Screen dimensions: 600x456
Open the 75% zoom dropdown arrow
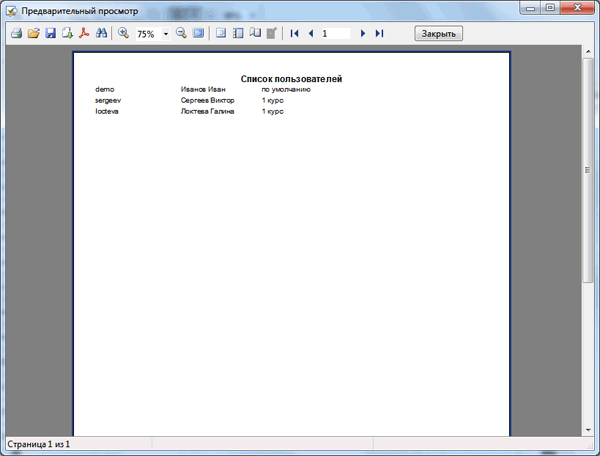166,34
